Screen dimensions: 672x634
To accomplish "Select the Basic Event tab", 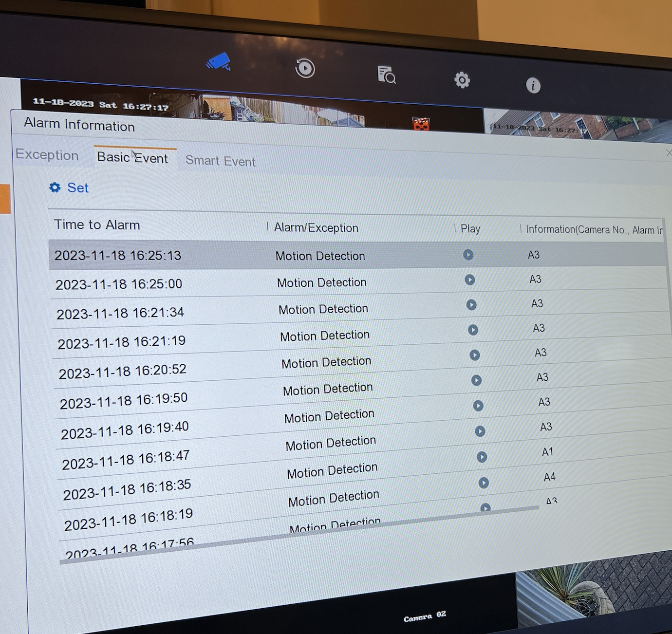I will 132,157.
